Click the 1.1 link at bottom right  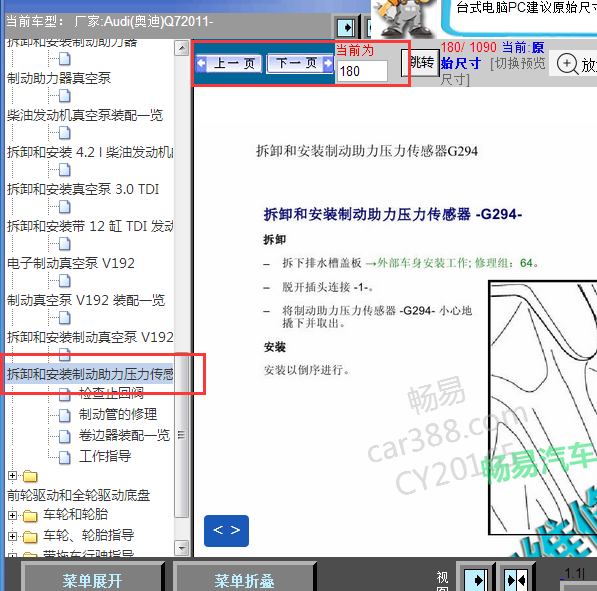pos(574,573)
